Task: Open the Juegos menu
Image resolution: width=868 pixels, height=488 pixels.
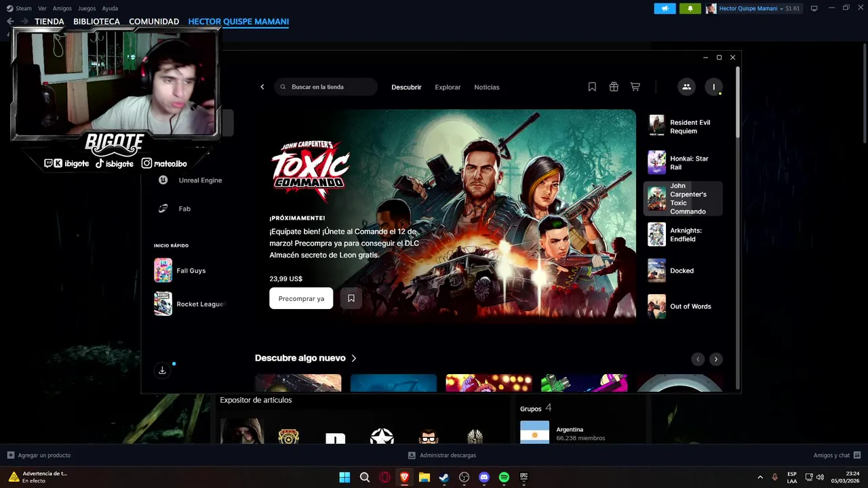Action: coord(87,8)
